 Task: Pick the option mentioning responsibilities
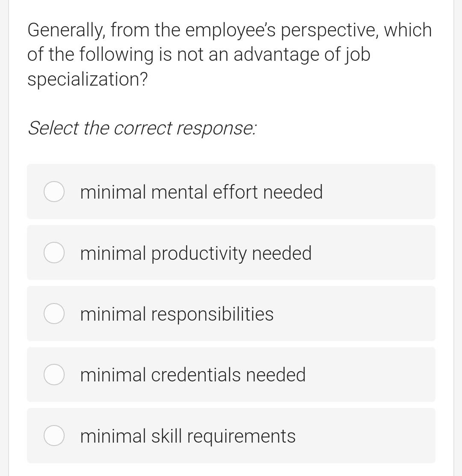[177, 313]
